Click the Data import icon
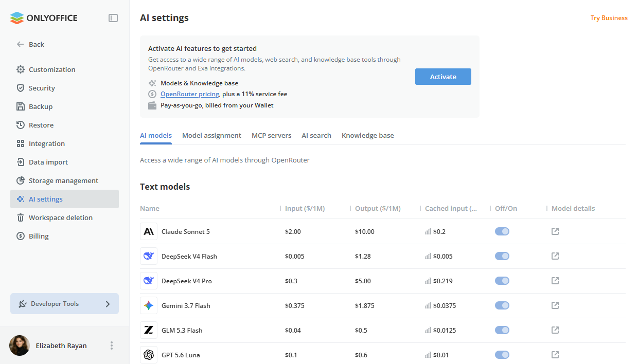 click(21, 162)
